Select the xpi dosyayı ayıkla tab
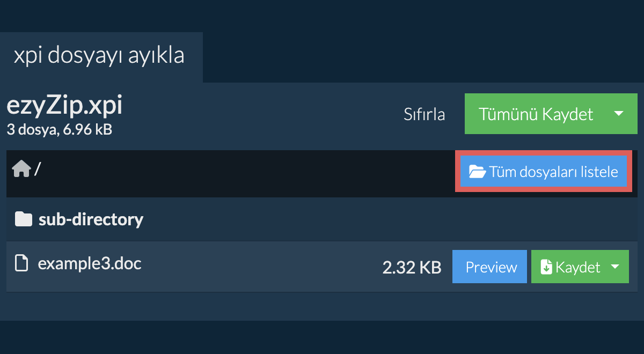Viewport: 644px width, 354px height. click(99, 56)
